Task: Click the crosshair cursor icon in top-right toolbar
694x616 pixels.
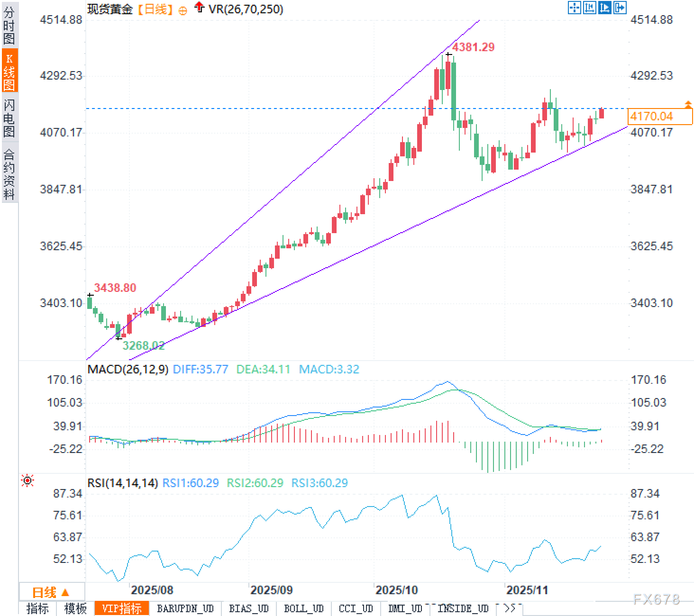Action: click(574, 8)
